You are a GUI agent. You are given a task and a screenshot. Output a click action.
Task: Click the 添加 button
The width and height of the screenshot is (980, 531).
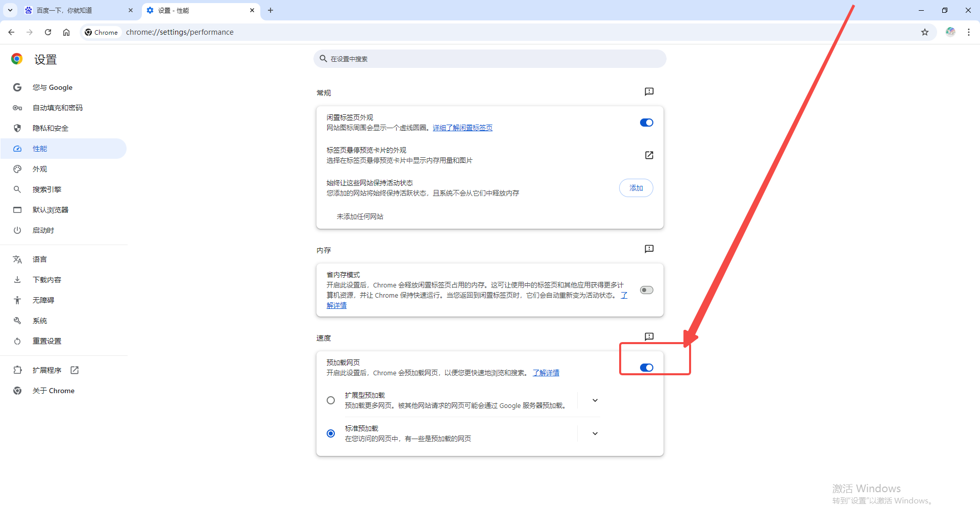tap(636, 188)
